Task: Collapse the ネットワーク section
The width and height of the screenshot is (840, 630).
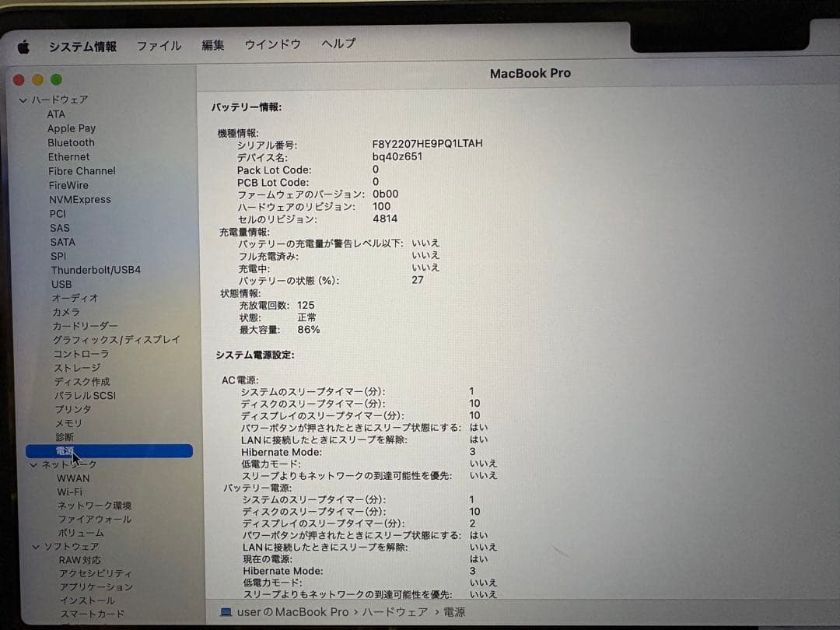Action: (33, 464)
